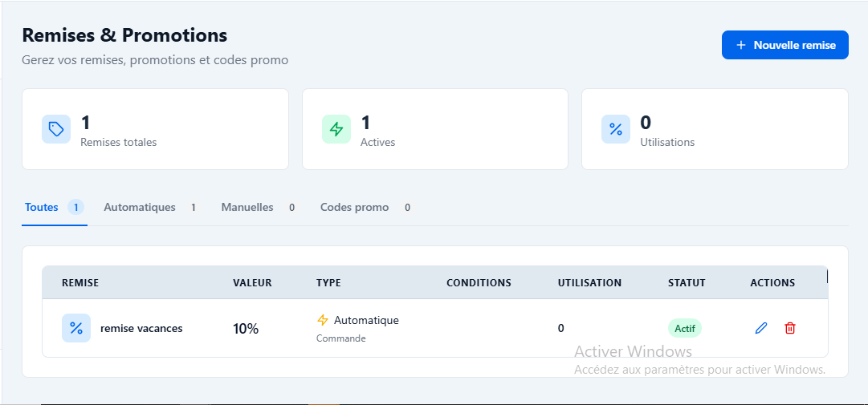Click the Actif status badge
Image resolution: width=868 pixels, height=405 pixels.
(684, 328)
